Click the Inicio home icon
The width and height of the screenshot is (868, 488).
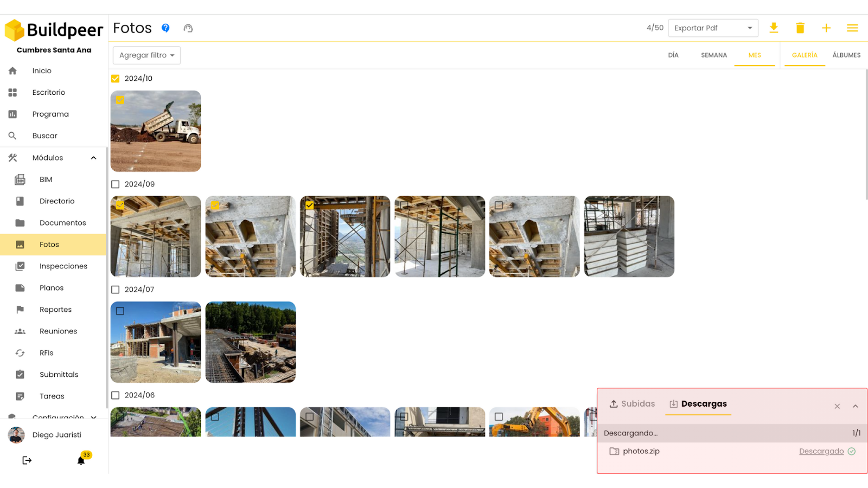tap(12, 71)
